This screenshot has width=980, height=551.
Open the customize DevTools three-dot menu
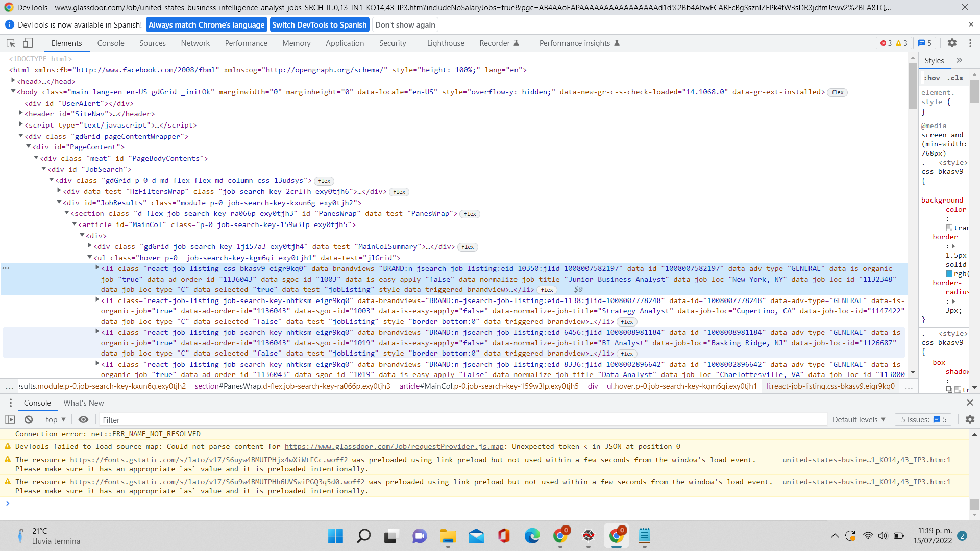click(970, 43)
